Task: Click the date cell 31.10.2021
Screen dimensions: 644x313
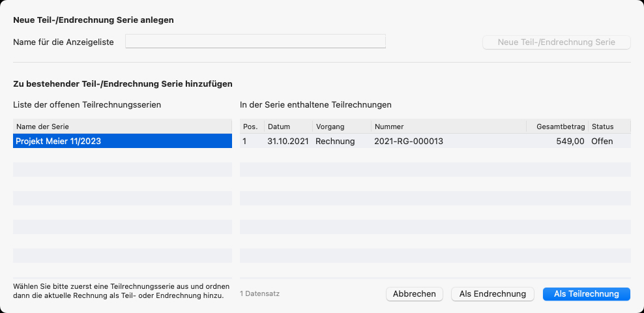Action: click(288, 141)
